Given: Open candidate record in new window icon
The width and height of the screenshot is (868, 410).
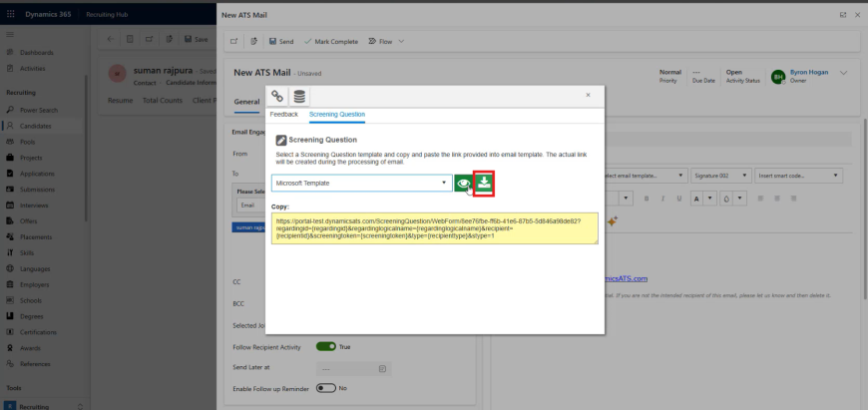Looking at the screenshot, I should click(149, 39).
